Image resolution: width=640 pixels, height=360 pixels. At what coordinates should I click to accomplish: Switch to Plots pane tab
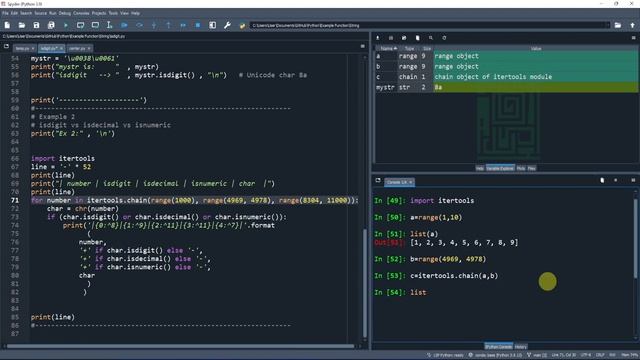(521, 168)
